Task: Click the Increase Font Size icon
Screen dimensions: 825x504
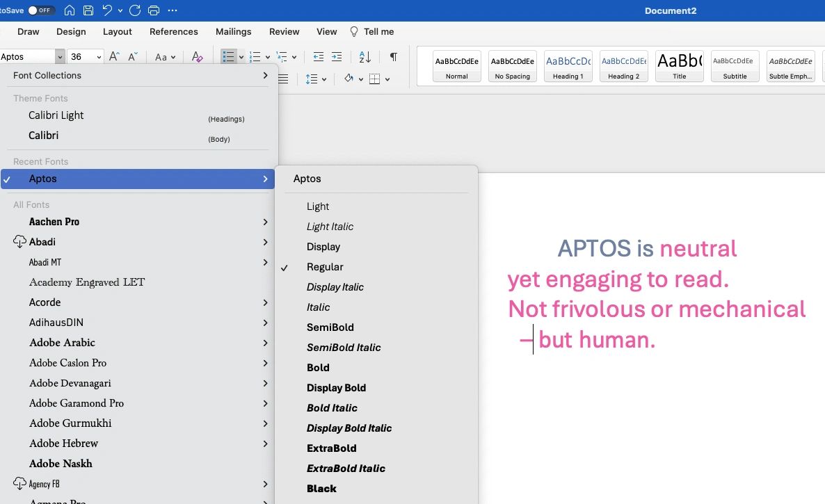Action: pyautogui.click(x=115, y=57)
